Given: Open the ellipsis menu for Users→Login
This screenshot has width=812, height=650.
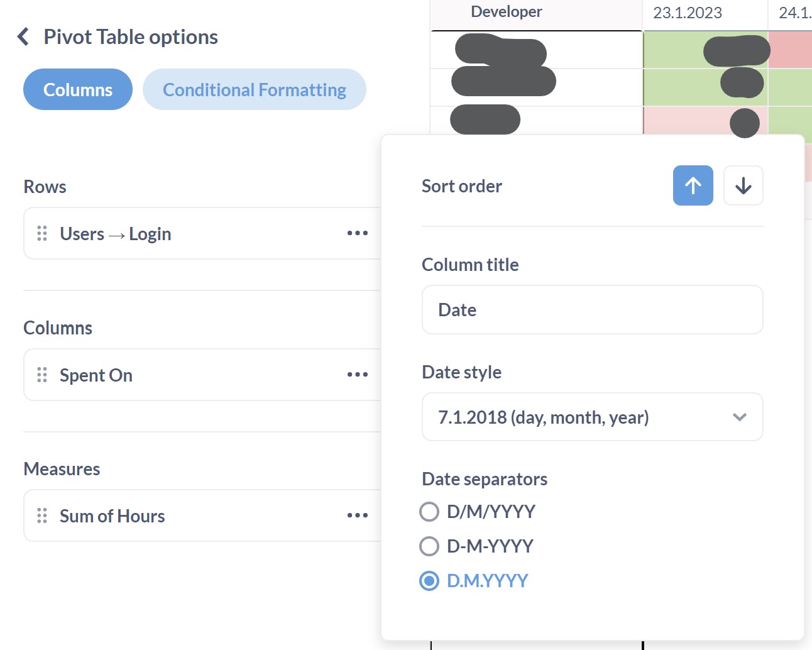Looking at the screenshot, I should point(357,233).
